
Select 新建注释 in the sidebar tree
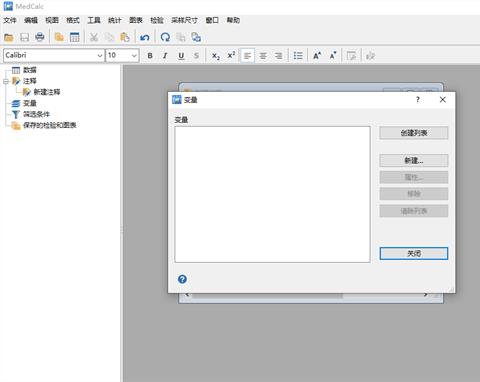point(47,92)
